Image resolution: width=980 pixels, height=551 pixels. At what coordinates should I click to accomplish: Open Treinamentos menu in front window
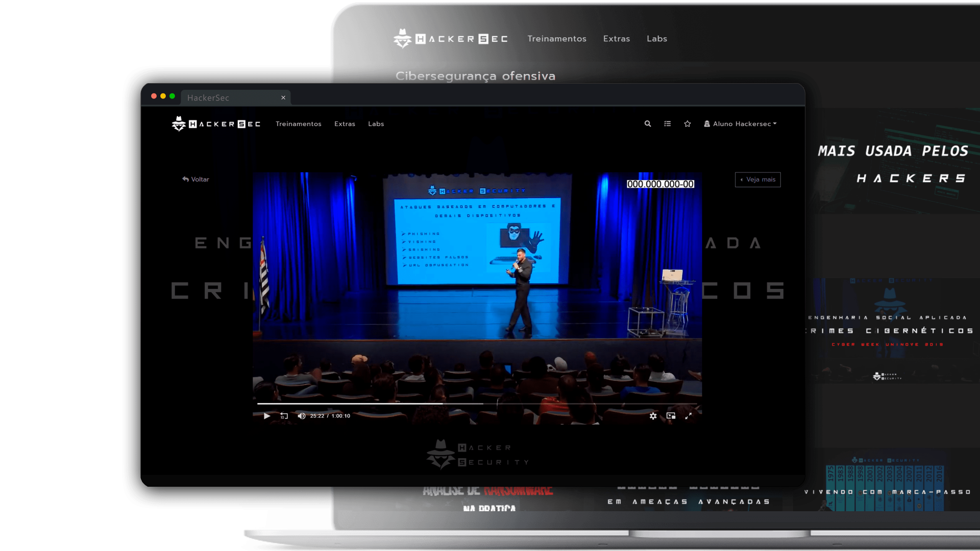click(298, 123)
